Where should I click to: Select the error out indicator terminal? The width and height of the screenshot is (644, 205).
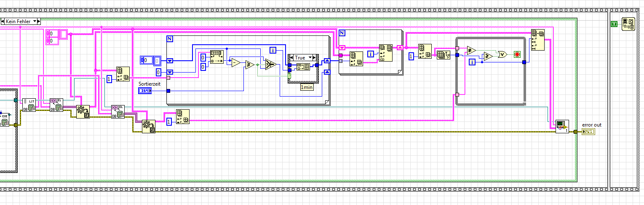point(588,132)
